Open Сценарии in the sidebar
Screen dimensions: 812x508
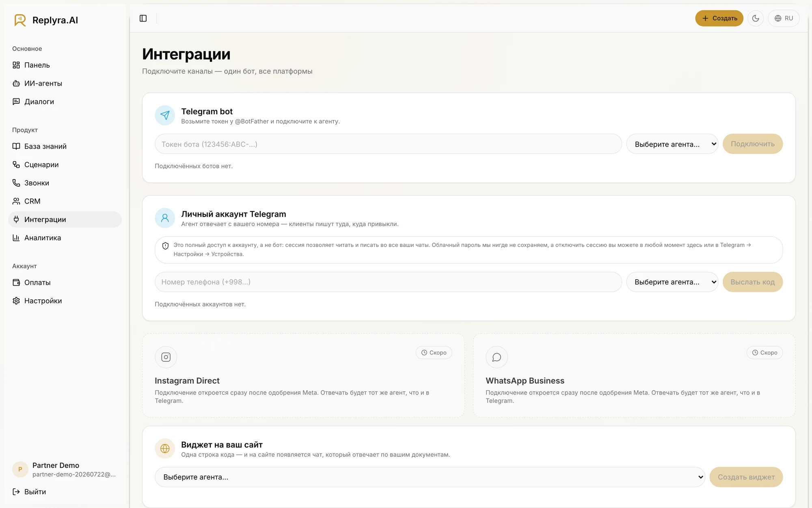pyautogui.click(x=65, y=165)
